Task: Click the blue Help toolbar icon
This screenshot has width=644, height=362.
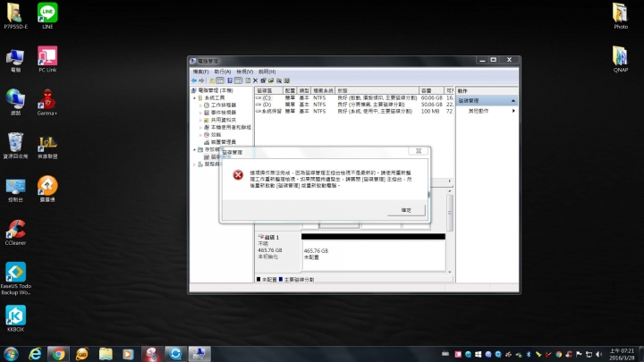Action: coord(230,80)
